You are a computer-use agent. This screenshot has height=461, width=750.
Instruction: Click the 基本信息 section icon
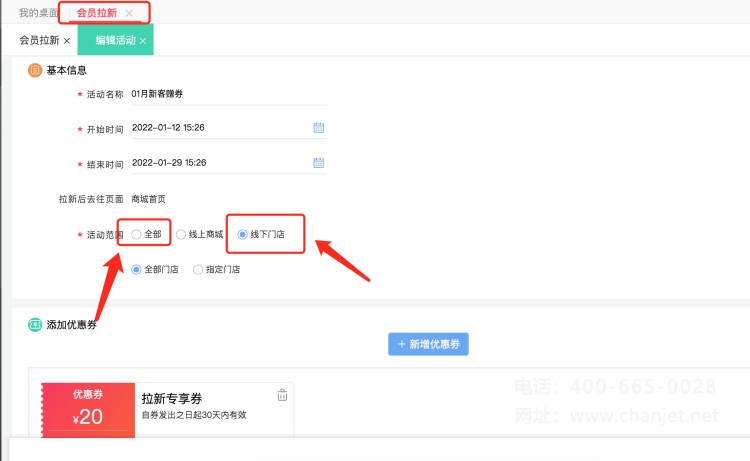pos(35,70)
